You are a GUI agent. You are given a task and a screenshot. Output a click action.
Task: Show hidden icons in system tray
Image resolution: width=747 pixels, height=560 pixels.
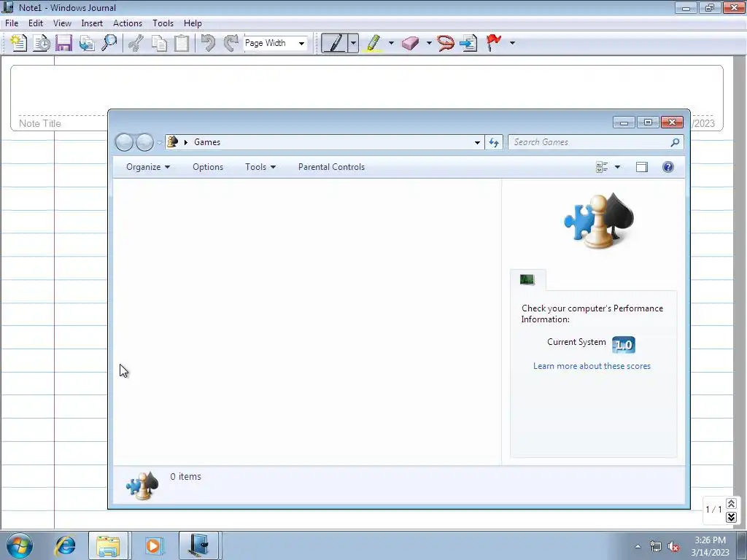pyautogui.click(x=638, y=546)
